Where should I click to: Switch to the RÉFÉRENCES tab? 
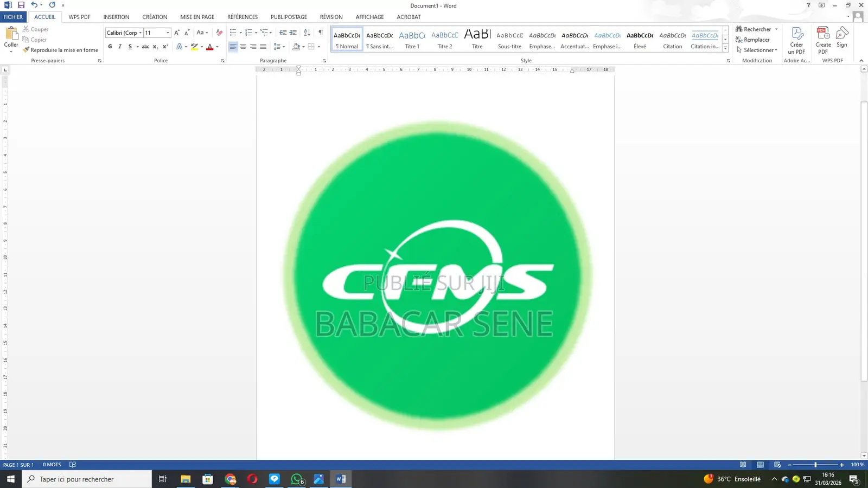(242, 17)
